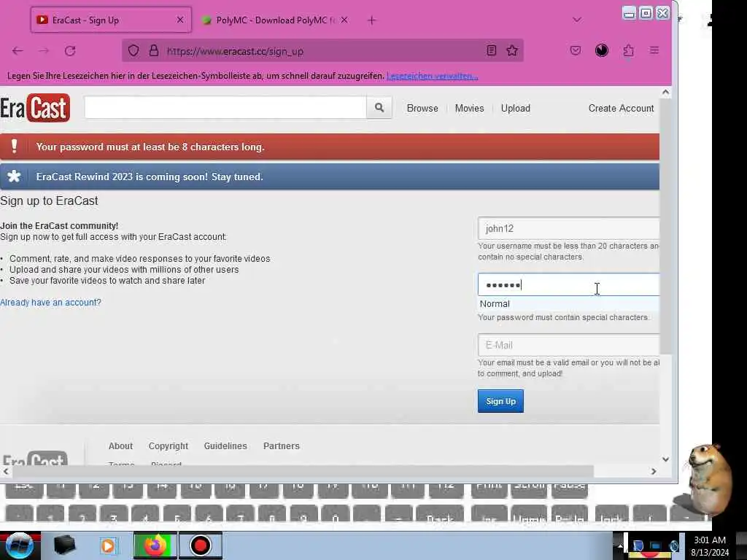Open the Browse menu item
The width and height of the screenshot is (747, 560).
point(422,108)
